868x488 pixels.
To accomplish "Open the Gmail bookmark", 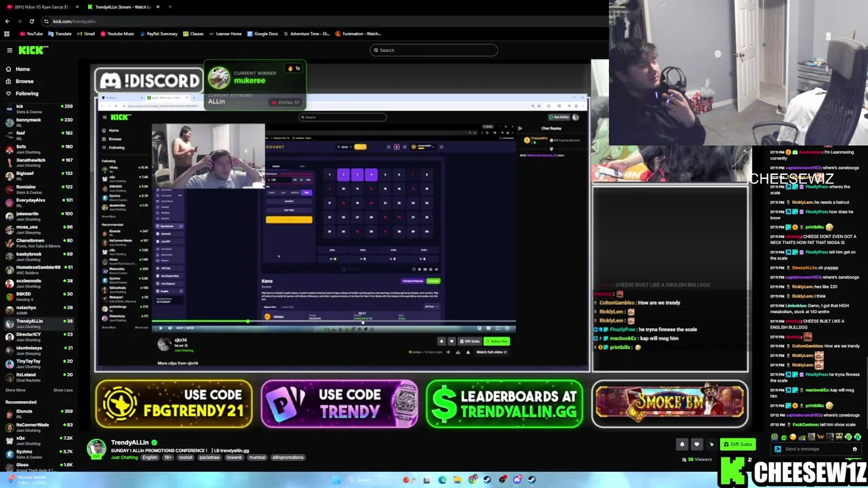I will point(85,34).
